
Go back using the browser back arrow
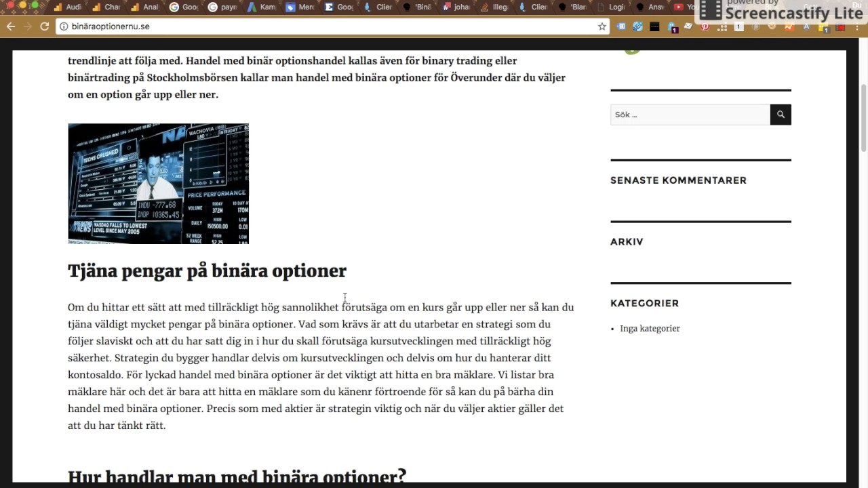coord(11,26)
